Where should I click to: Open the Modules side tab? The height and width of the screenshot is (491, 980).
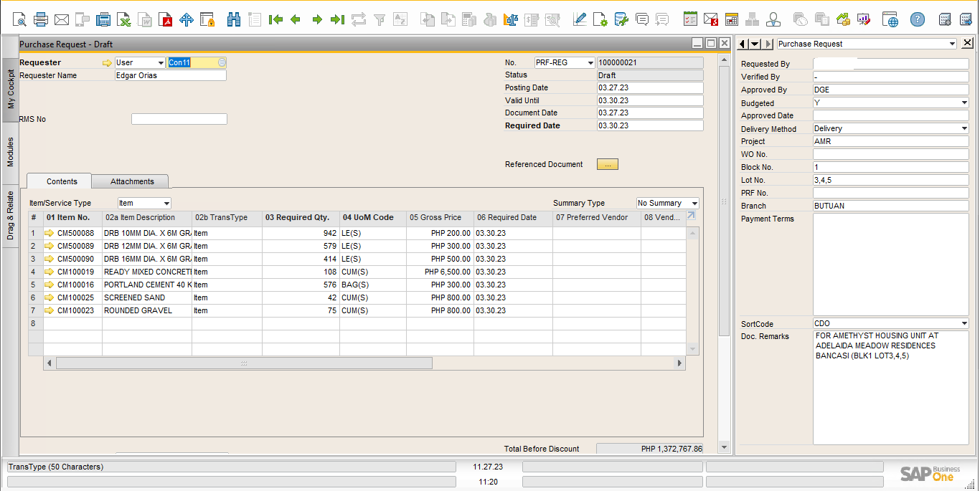[x=10, y=152]
